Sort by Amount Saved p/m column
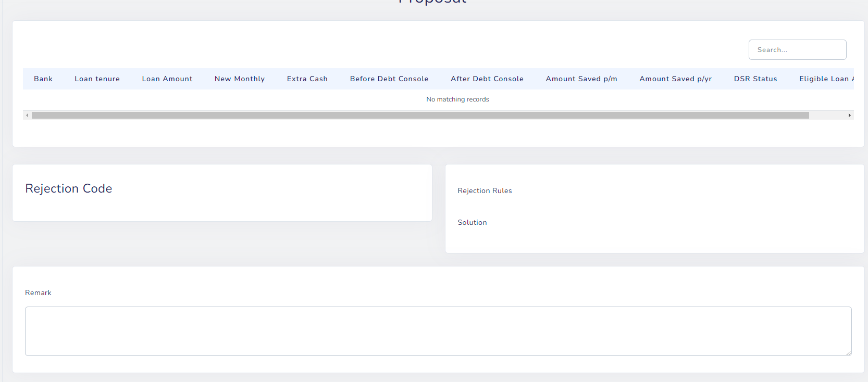This screenshot has height=382, width=868. 581,79
